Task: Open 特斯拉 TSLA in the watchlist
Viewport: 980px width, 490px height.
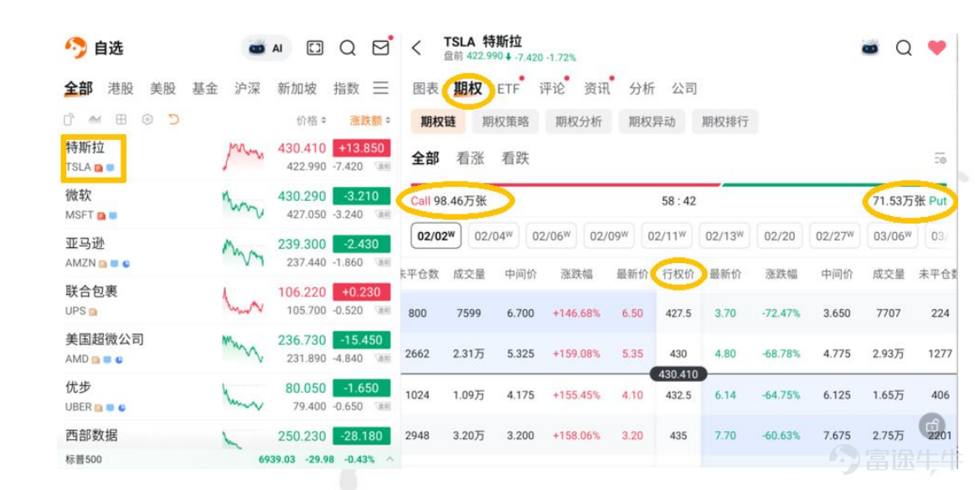Action: (x=229, y=157)
